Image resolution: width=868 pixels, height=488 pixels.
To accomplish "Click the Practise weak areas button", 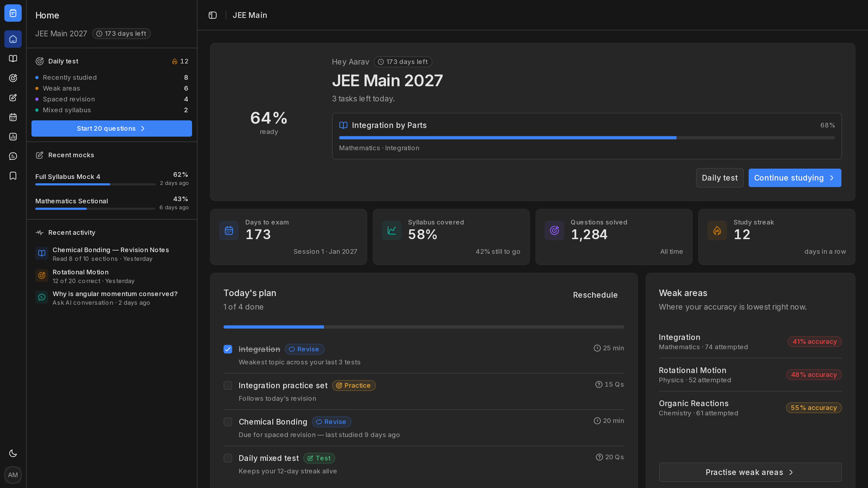I will coord(750,473).
